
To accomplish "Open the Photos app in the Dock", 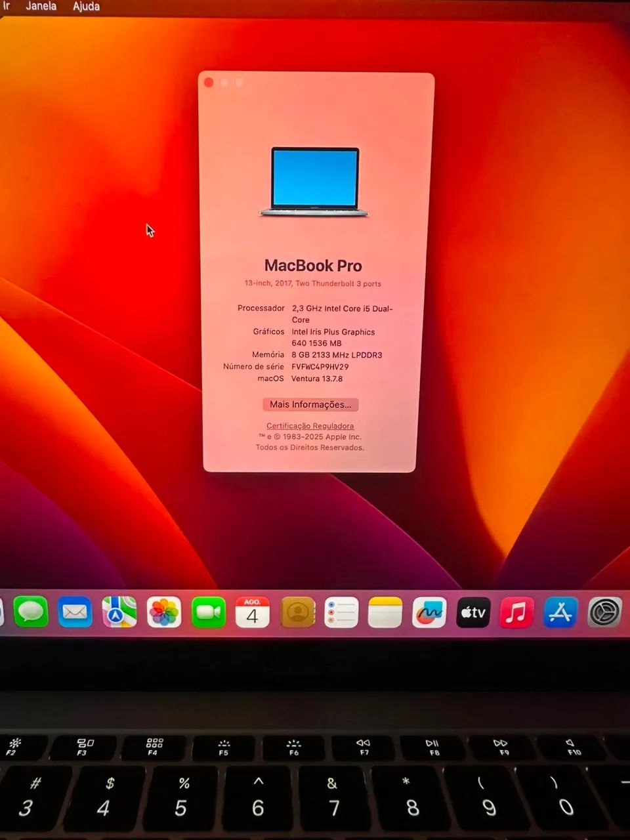I will pyautogui.click(x=164, y=612).
